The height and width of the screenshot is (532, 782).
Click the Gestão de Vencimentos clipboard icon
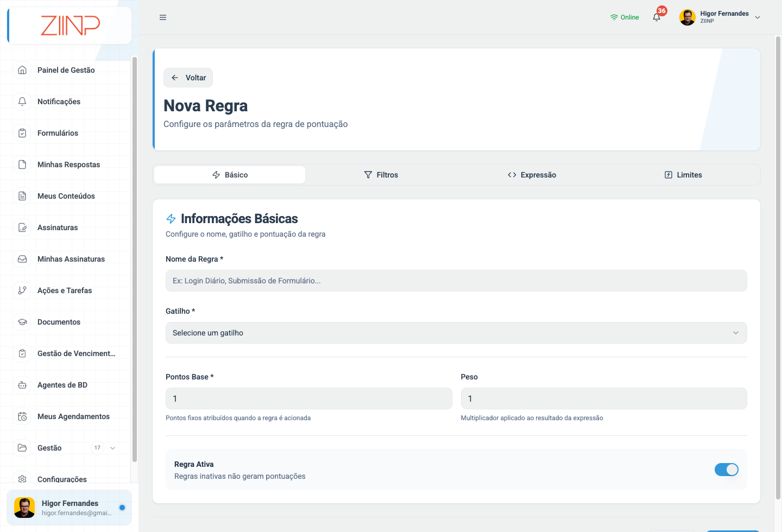pyautogui.click(x=22, y=353)
